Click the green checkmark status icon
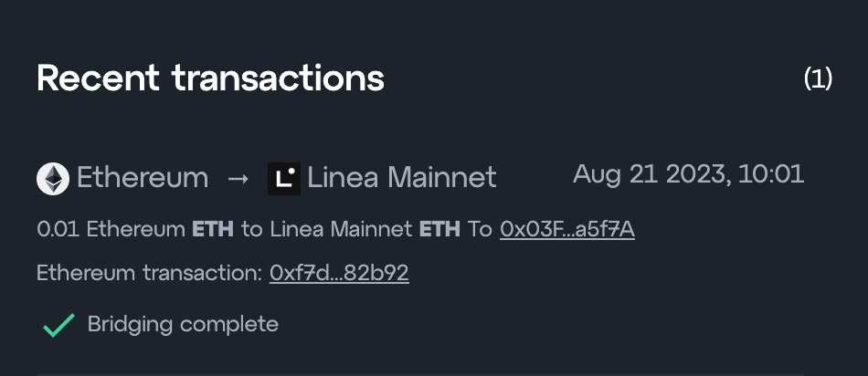 [x=58, y=324]
